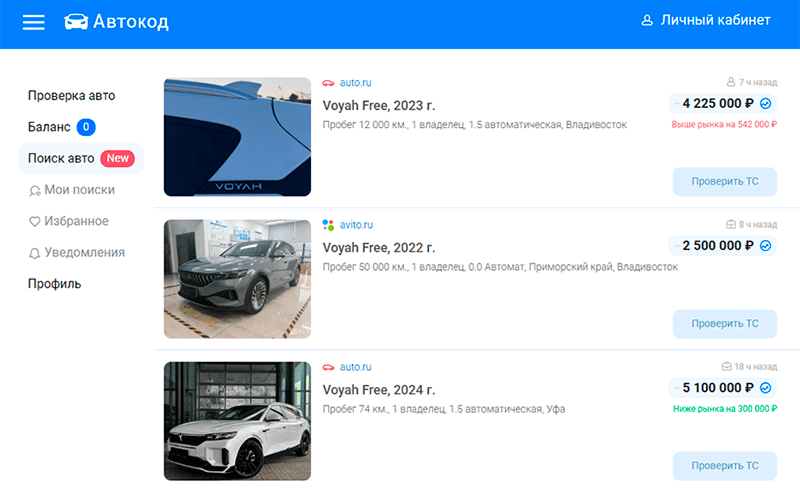Image resolution: width=800 pixels, height=500 pixels.
Task: Follow auto.ru link on Voyah Free 2024
Action: 356,367
